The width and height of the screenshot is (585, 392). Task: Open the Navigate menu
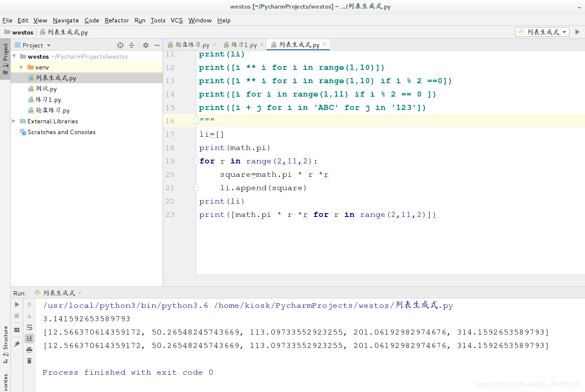[66, 20]
